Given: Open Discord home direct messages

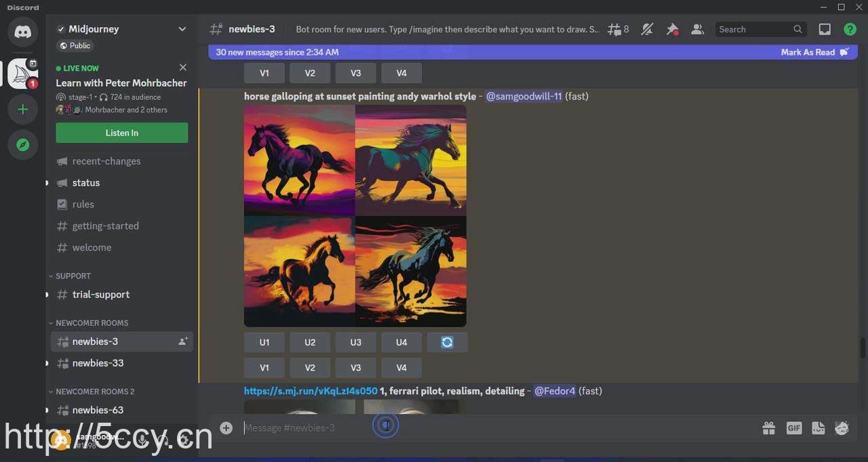Looking at the screenshot, I should pyautogui.click(x=22, y=31).
